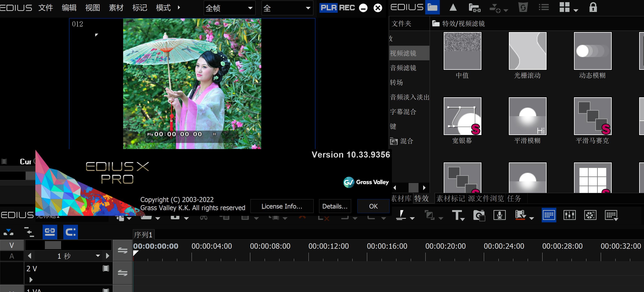The image size is (644, 292).
Task: Click the Details... button
Action: (x=335, y=206)
